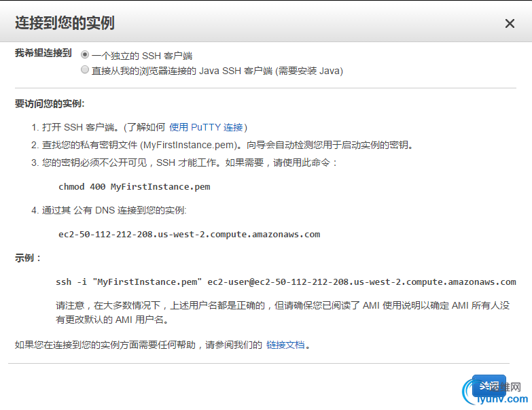The image size is (532, 410).
Task: Close the dialog with the X icon
Action: pos(510,23)
